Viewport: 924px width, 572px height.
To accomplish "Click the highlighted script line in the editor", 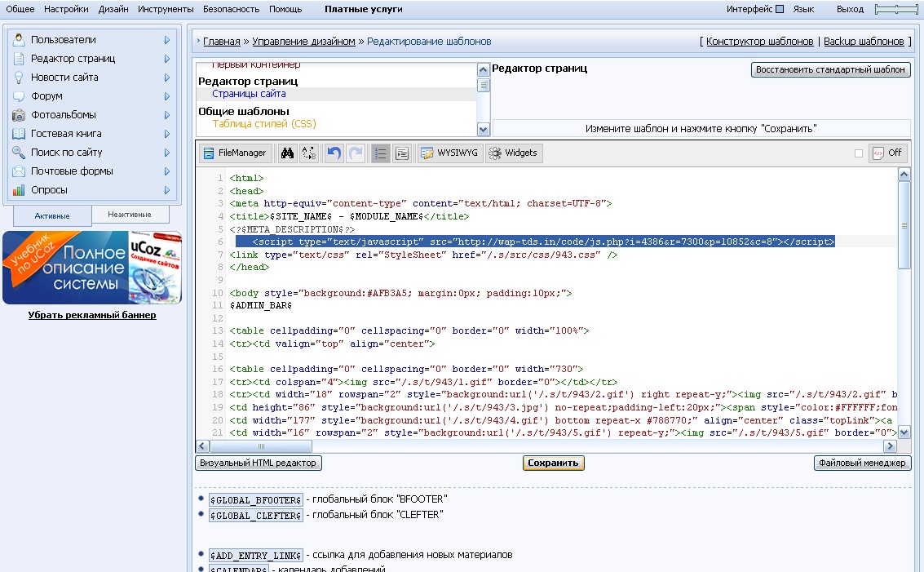I will click(x=535, y=242).
